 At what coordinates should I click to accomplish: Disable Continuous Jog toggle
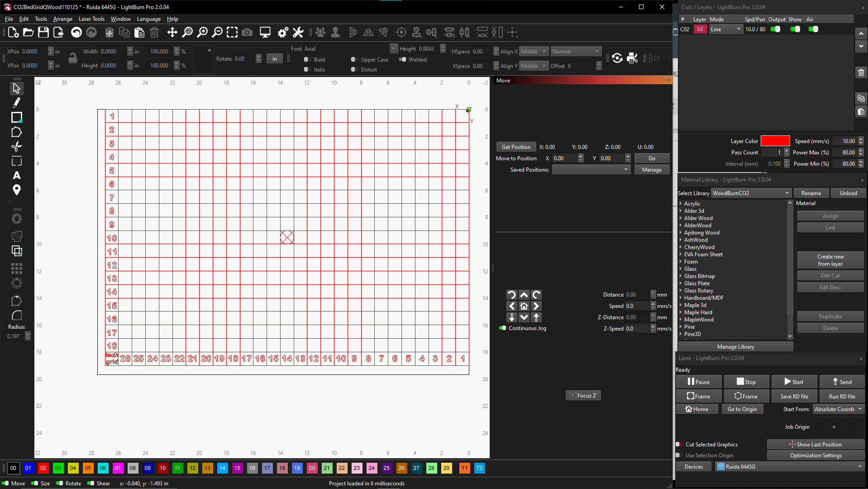coord(502,328)
